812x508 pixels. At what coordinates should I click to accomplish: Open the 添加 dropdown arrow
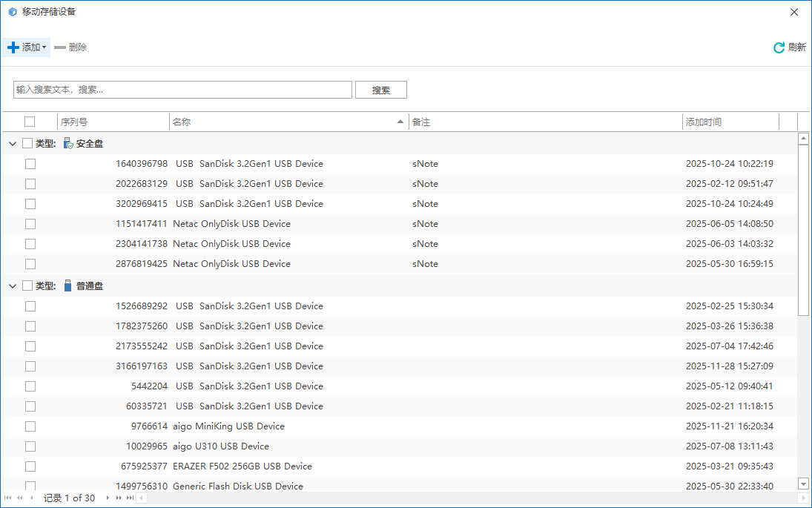tap(44, 47)
